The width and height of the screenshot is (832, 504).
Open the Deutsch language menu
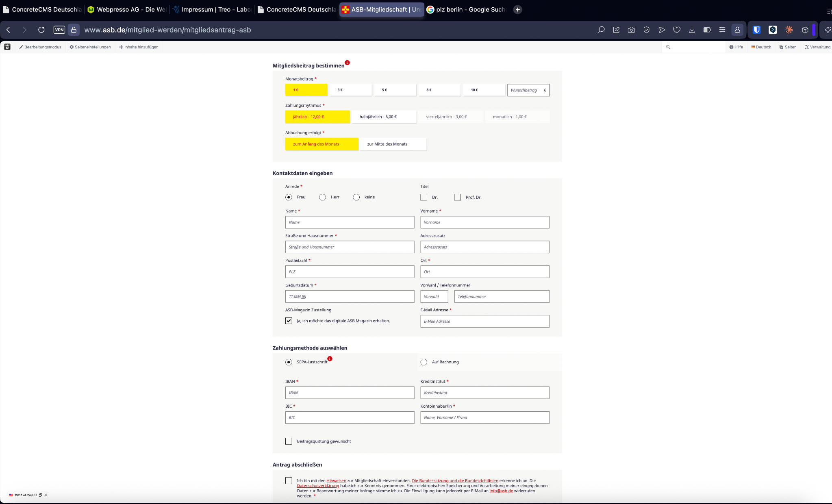pyautogui.click(x=761, y=47)
